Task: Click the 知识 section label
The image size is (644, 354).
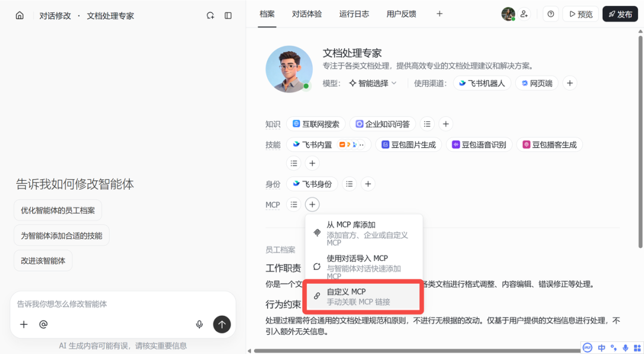Action: (273, 124)
